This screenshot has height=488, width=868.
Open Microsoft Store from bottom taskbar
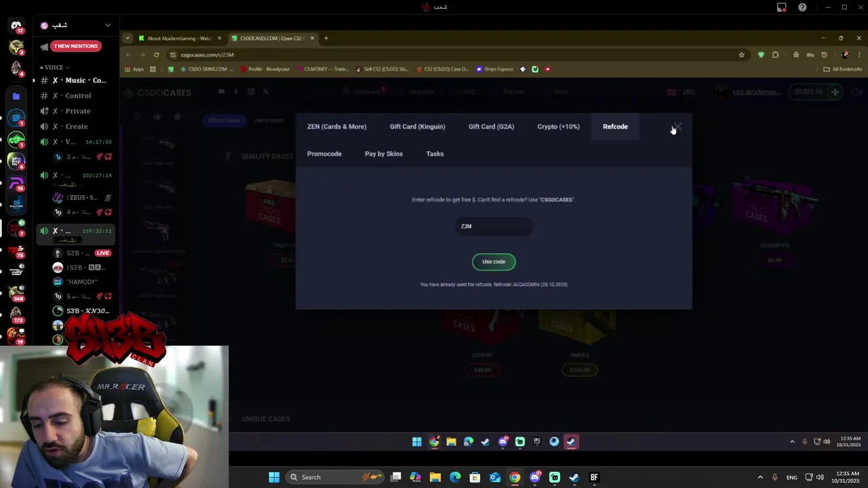(475, 477)
